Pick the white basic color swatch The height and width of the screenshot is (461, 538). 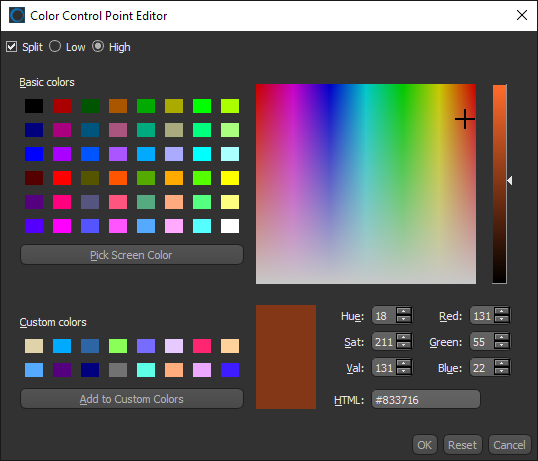[230, 226]
